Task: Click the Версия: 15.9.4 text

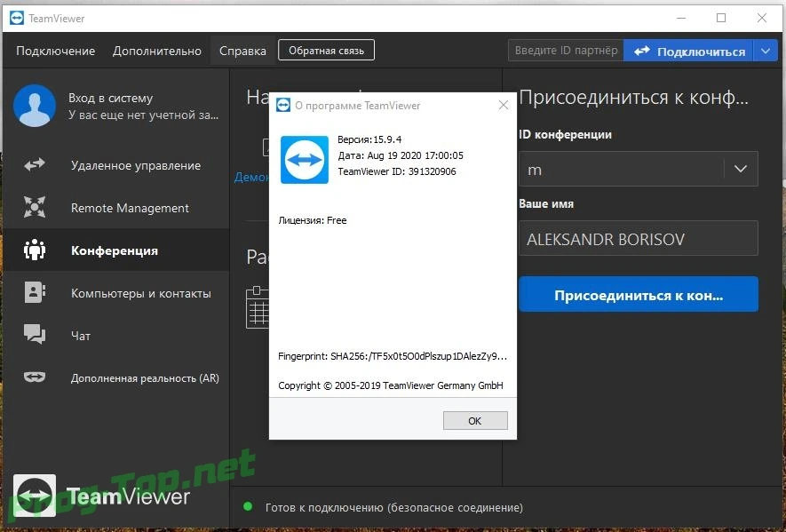Action: [370, 139]
